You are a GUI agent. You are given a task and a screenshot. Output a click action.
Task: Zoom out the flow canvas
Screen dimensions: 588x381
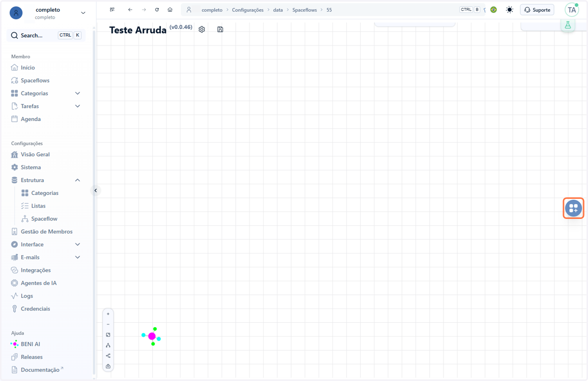[108, 324]
